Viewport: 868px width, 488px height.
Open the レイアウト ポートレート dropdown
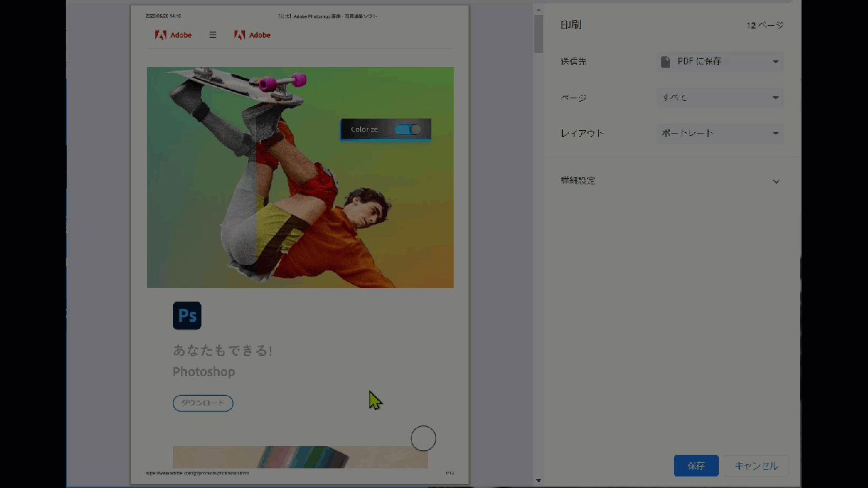719,134
